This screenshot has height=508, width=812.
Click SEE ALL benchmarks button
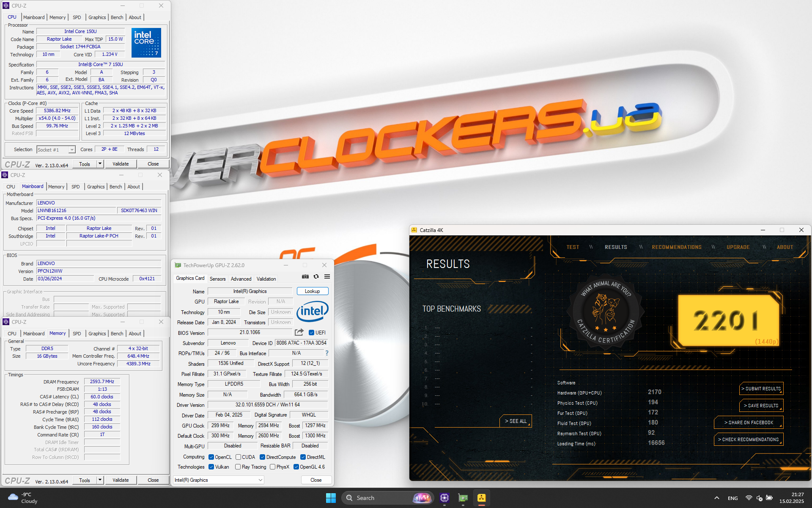click(516, 421)
